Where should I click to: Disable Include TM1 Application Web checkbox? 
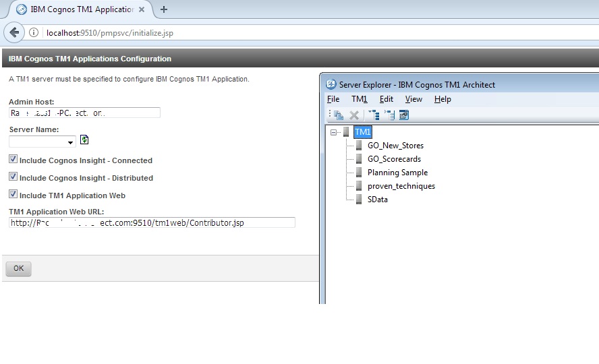[13, 195]
